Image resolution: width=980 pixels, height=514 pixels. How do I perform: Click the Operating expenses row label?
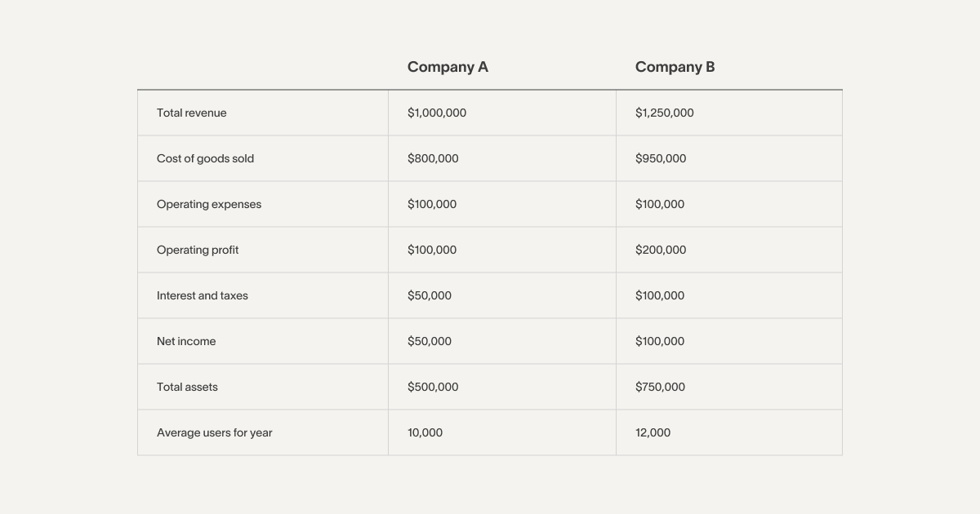209,204
